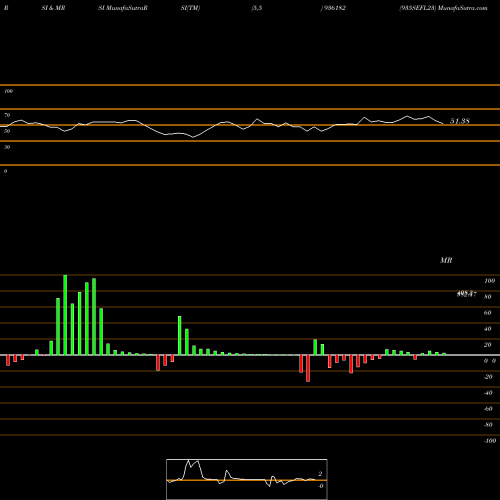Click the MR axis label -60
The height and width of the screenshot is (500, 500).
tap(488, 409)
